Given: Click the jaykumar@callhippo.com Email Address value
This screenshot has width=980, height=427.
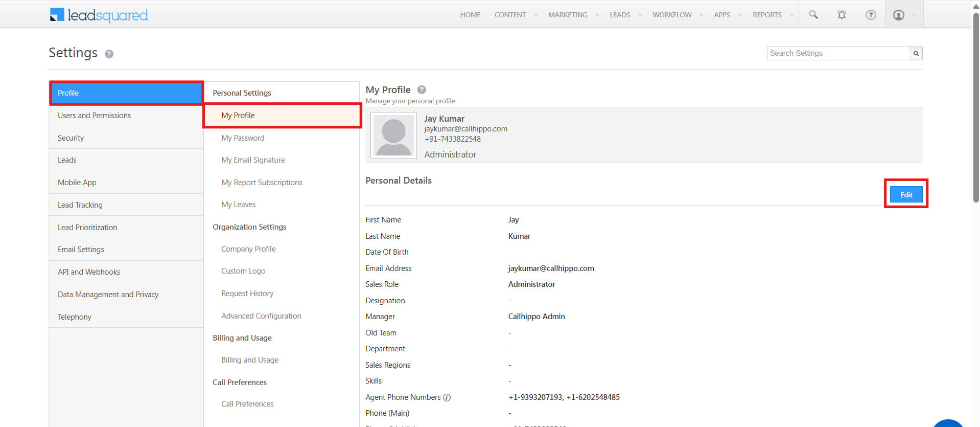Looking at the screenshot, I should (551, 268).
